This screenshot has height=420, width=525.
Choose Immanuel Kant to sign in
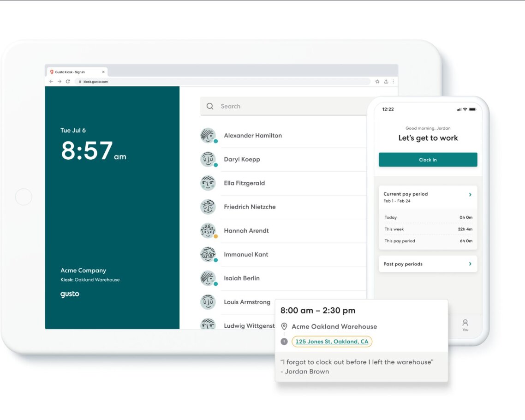(246, 254)
